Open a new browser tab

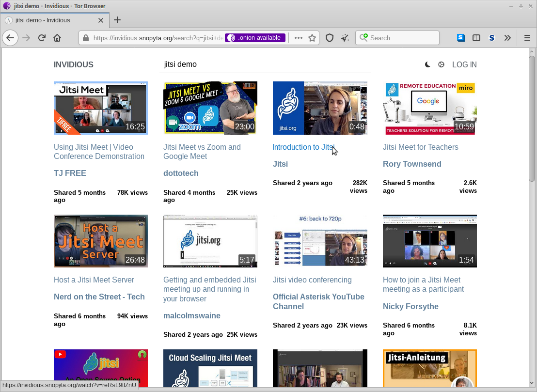pos(117,20)
